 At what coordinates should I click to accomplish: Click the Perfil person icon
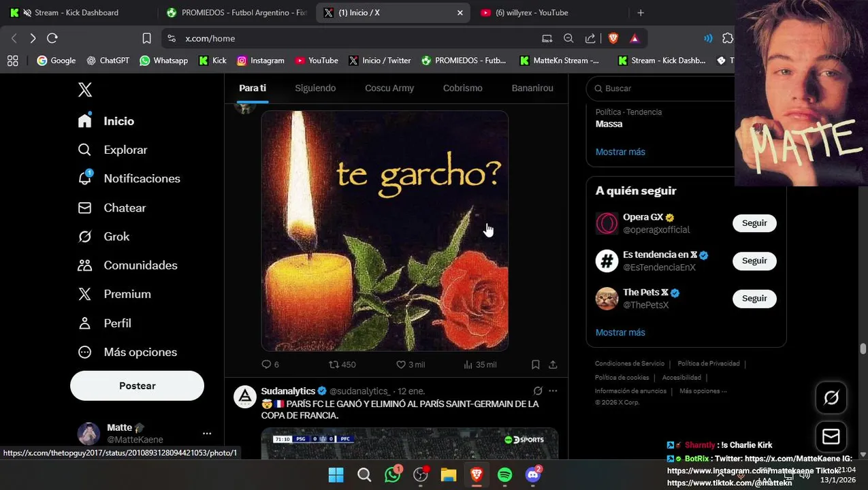(84, 323)
